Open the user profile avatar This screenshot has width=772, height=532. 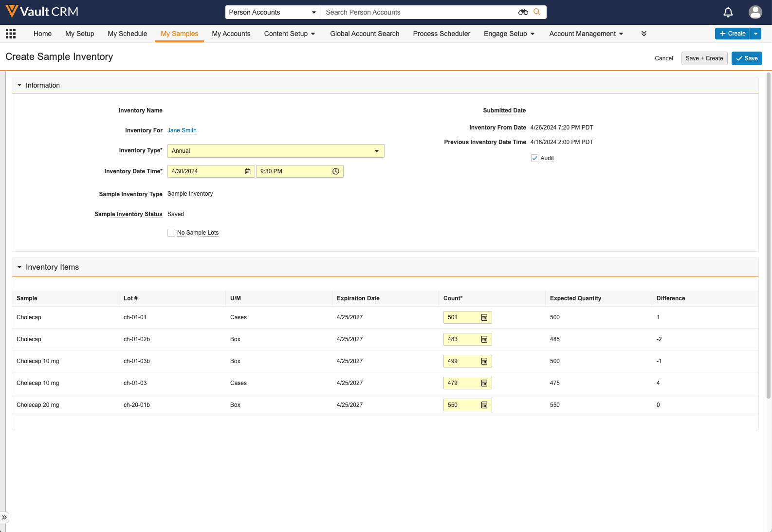755,12
